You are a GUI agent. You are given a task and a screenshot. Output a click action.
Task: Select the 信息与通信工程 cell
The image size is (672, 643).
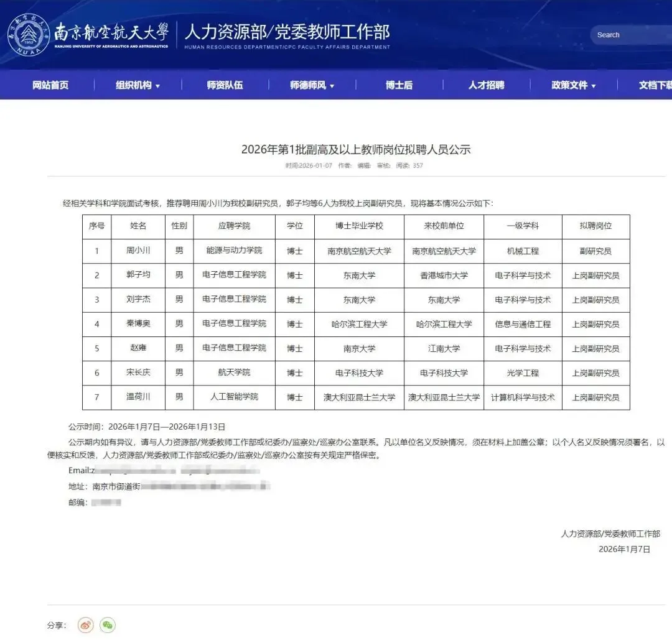[523, 324]
